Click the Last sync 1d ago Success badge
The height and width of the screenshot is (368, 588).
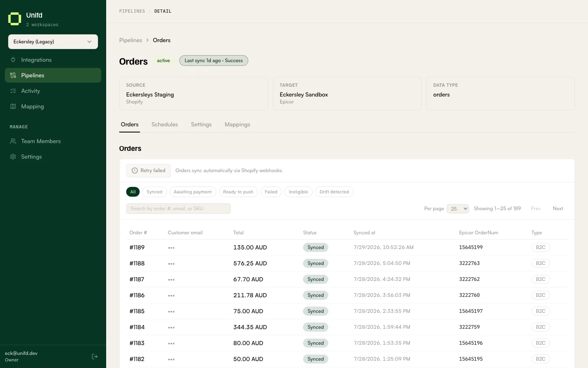coord(214,61)
